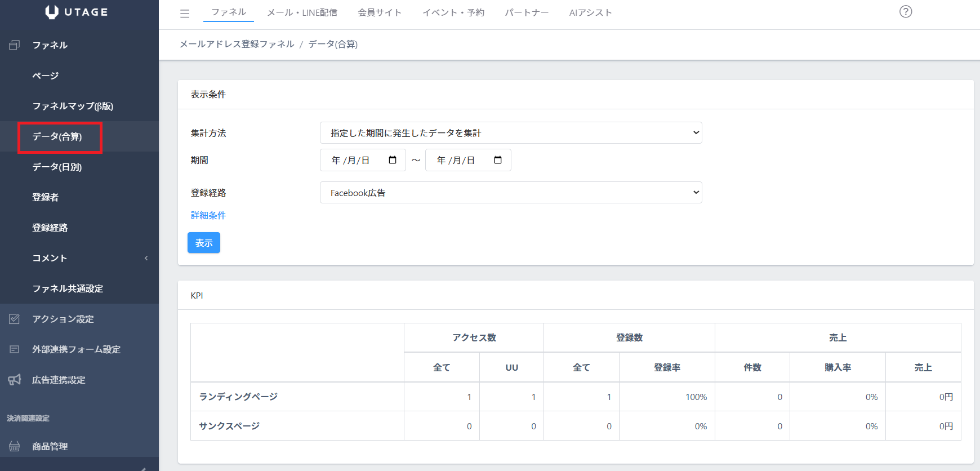Click the メールアドレス登録ファネル breadcrumb

237,44
